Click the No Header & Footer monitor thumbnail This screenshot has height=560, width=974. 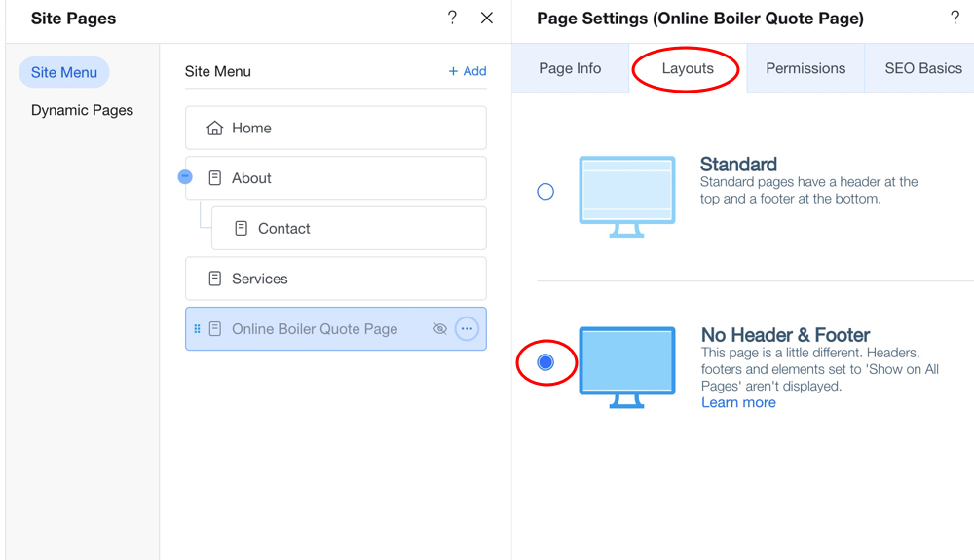(626, 367)
